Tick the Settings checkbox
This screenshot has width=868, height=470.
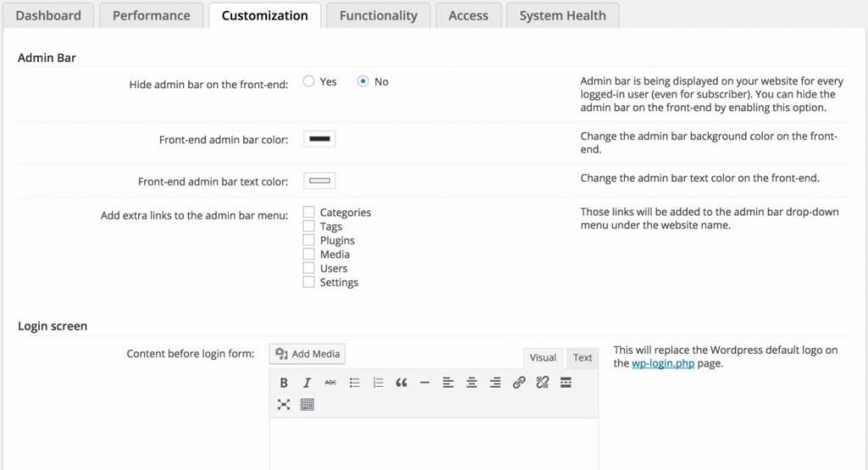pyautogui.click(x=309, y=283)
